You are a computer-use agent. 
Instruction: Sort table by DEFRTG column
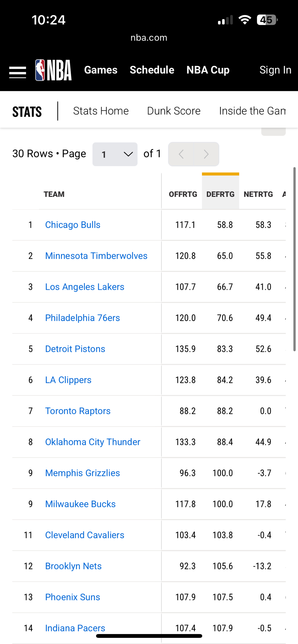click(x=220, y=194)
